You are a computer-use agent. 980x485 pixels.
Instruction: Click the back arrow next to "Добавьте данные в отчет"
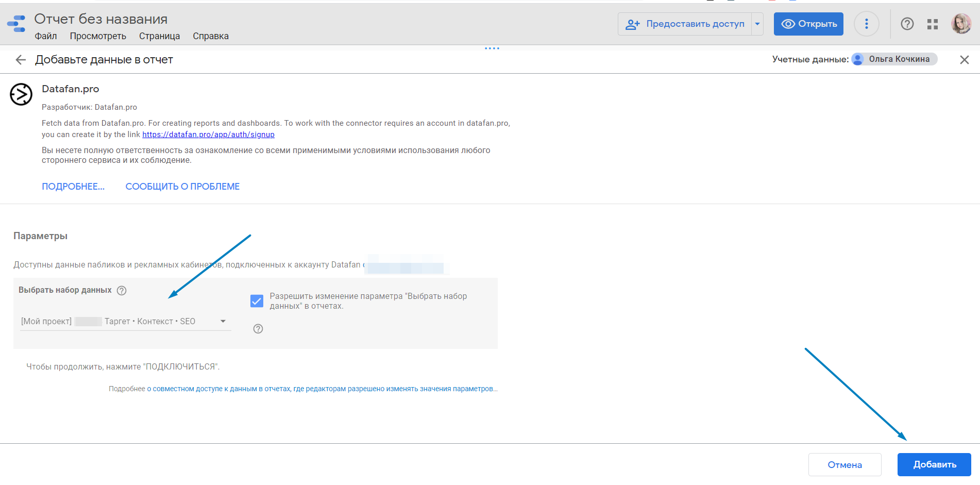click(x=21, y=60)
